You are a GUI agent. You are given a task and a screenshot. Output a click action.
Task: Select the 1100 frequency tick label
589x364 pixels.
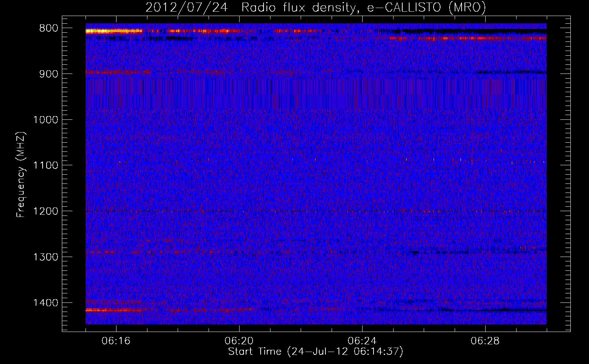click(46, 166)
